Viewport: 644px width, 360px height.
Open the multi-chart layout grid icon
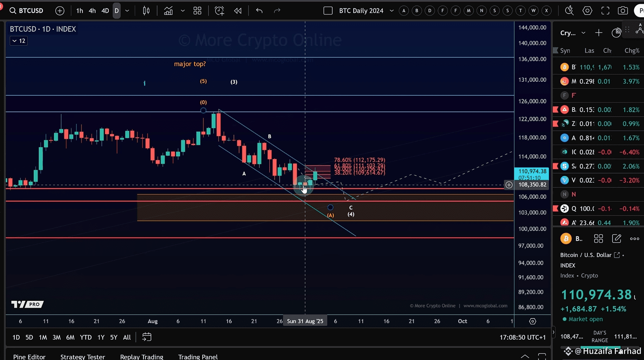197,10
